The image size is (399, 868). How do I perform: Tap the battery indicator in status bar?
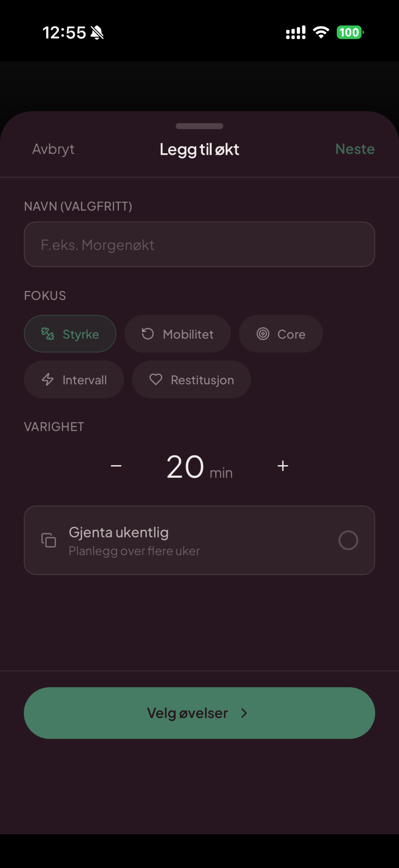point(350,33)
